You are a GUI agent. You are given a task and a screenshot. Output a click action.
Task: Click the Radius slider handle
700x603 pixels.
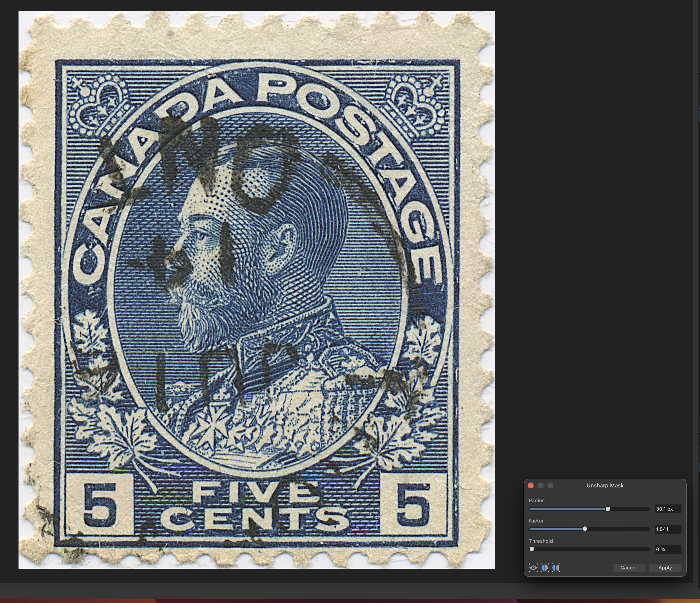(x=608, y=509)
